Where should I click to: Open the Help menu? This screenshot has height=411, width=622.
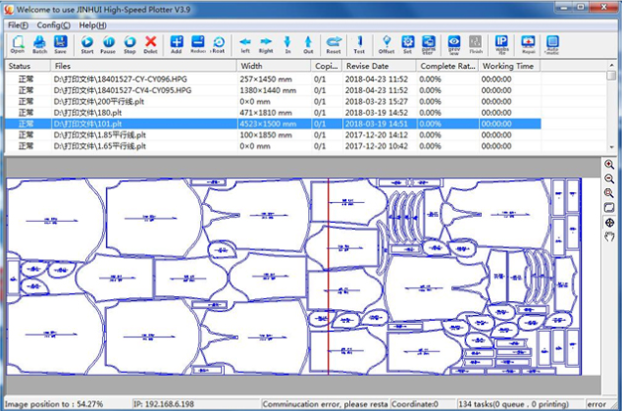pos(93,25)
